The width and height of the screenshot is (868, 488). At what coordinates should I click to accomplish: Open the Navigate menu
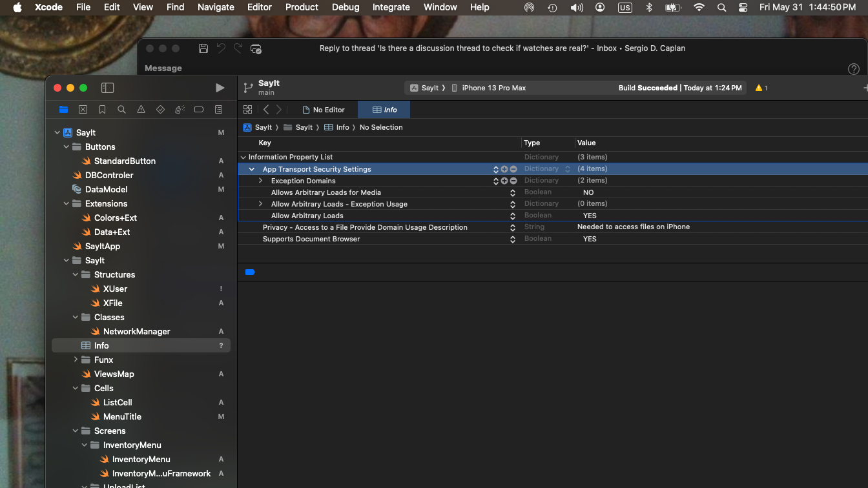(216, 7)
